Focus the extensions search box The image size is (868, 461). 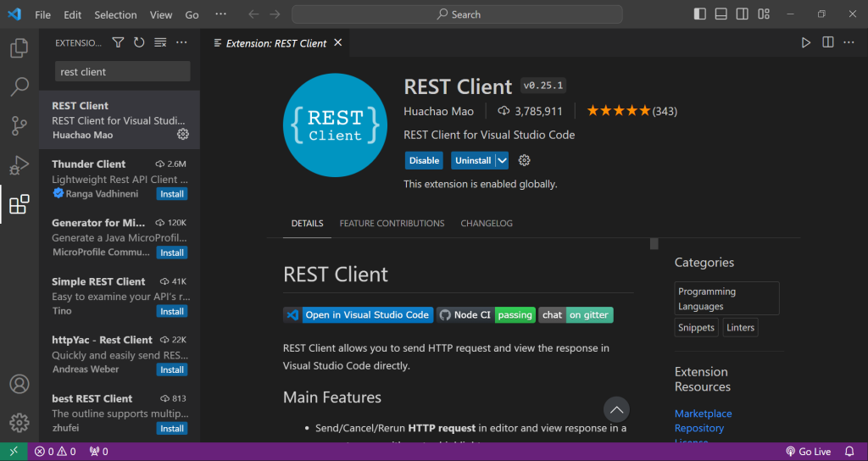(x=122, y=71)
